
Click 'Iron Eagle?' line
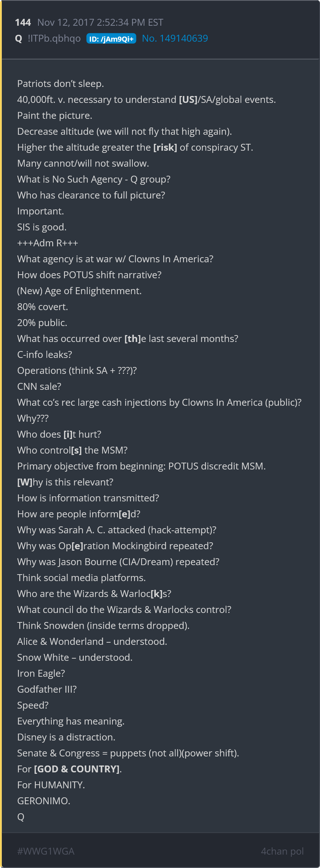pos(41,673)
